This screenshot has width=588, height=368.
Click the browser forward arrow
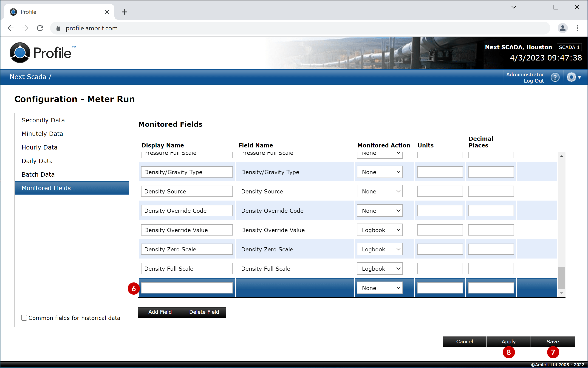25,28
